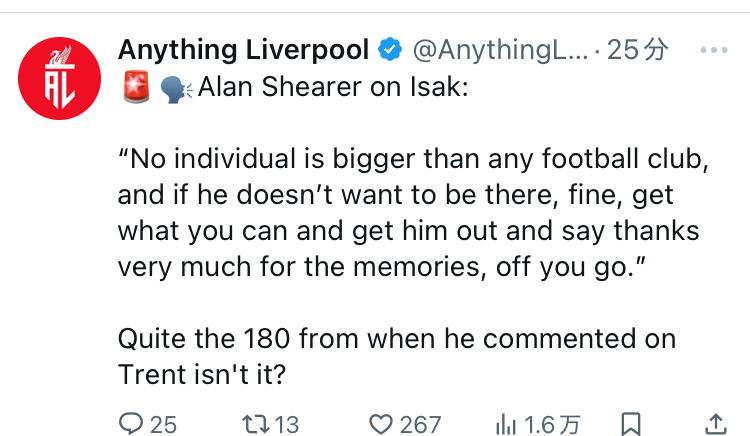Click the speech bubble reply icon
This screenshot has height=436, width=750.
coord(131,424)
